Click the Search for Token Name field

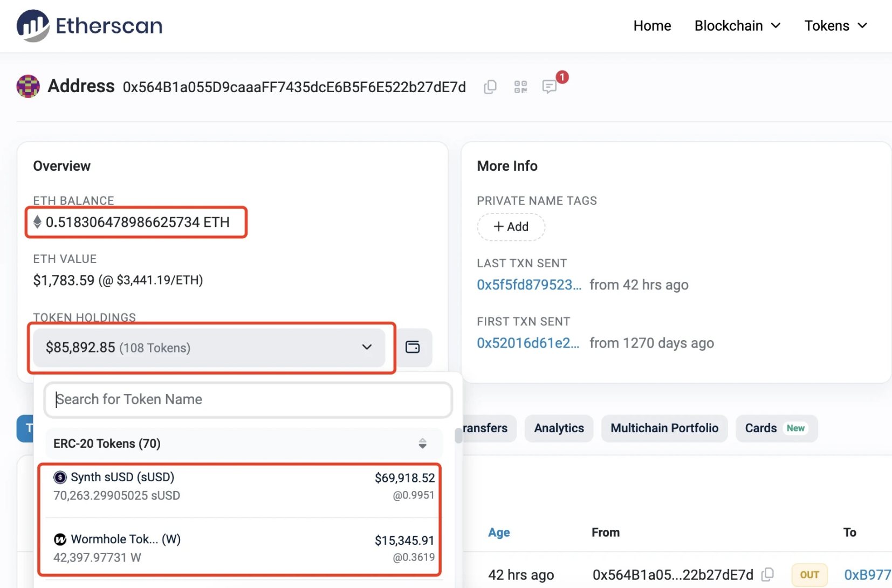click(248, 399)
